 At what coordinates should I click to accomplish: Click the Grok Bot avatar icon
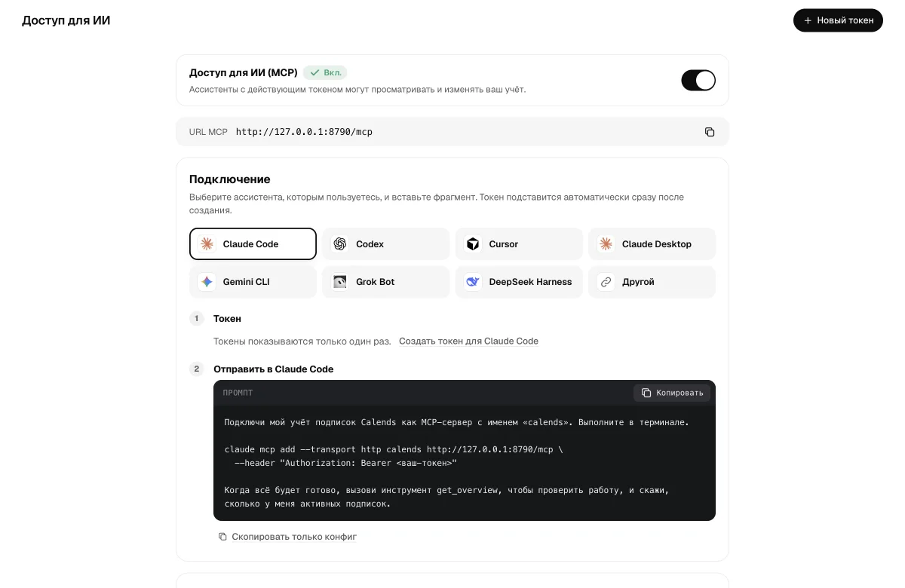[x=340, y=282]
